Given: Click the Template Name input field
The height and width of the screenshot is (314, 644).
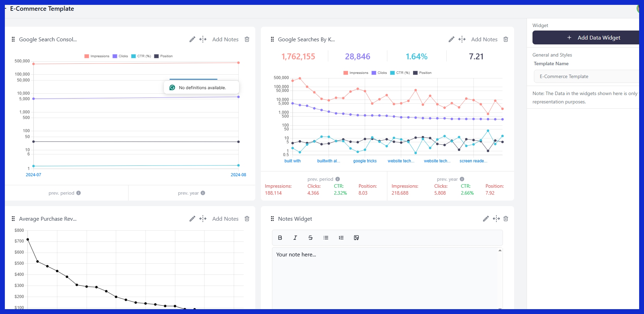Looking at the screenshot, I should 586,76.
